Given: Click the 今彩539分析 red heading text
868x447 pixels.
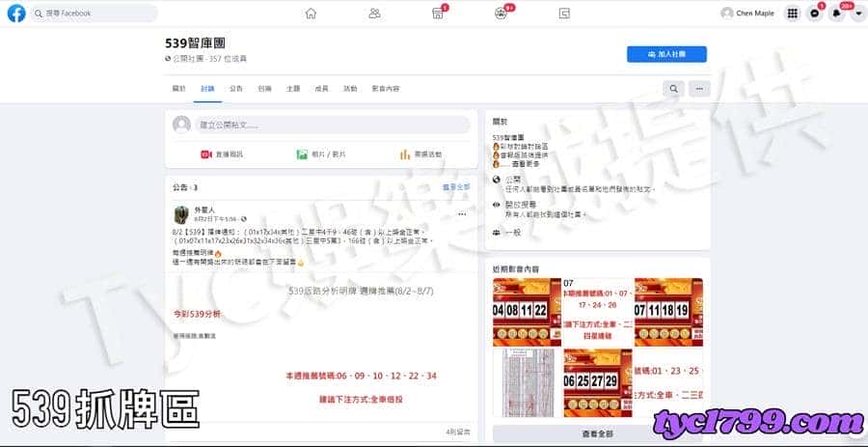Looking at the screenshot, I should [197, 314].
